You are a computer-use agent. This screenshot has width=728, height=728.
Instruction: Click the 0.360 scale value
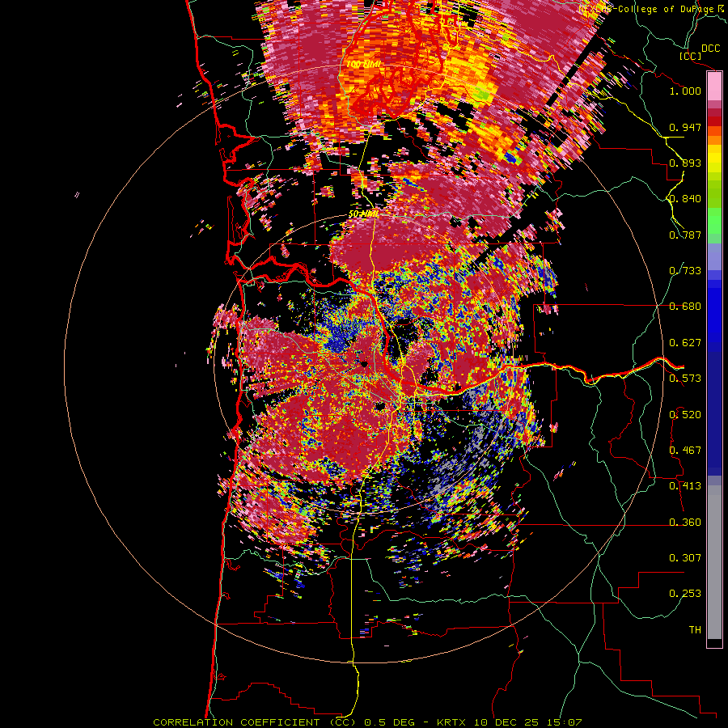pyautogui.click(x=685, y=523)
